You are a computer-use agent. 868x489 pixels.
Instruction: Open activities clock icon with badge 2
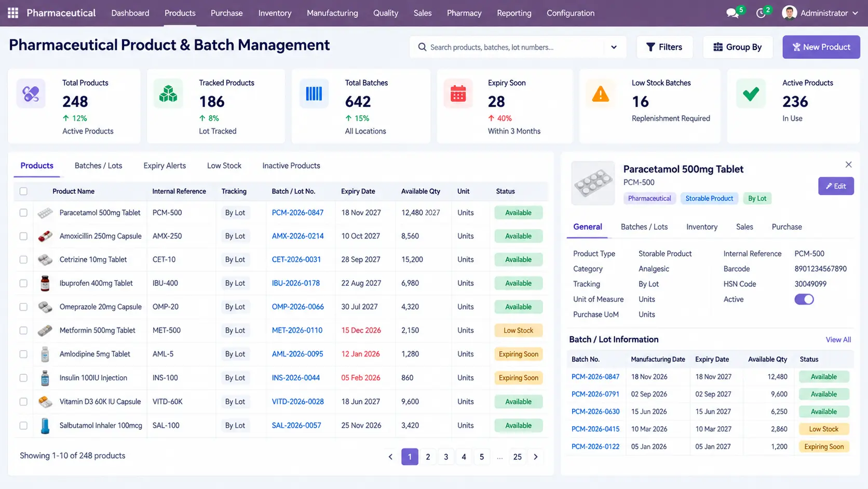(x=761, y=13)
